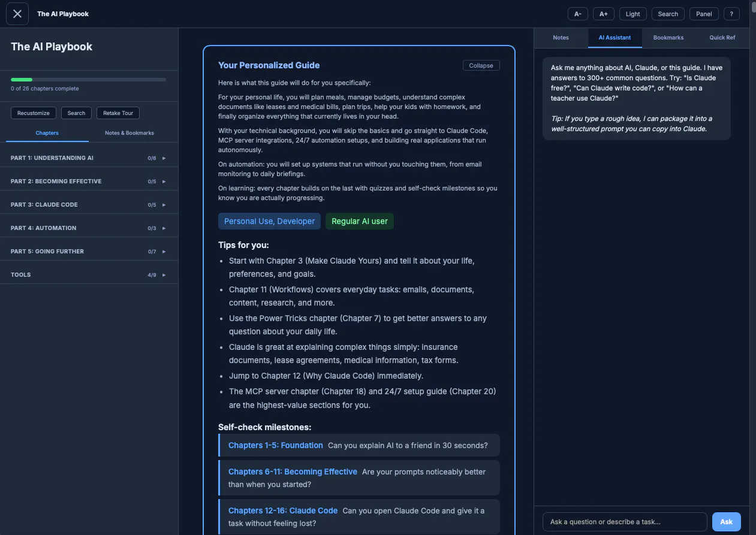Open the Notes & Bookmarks sidebar tab

coord(129,133)
